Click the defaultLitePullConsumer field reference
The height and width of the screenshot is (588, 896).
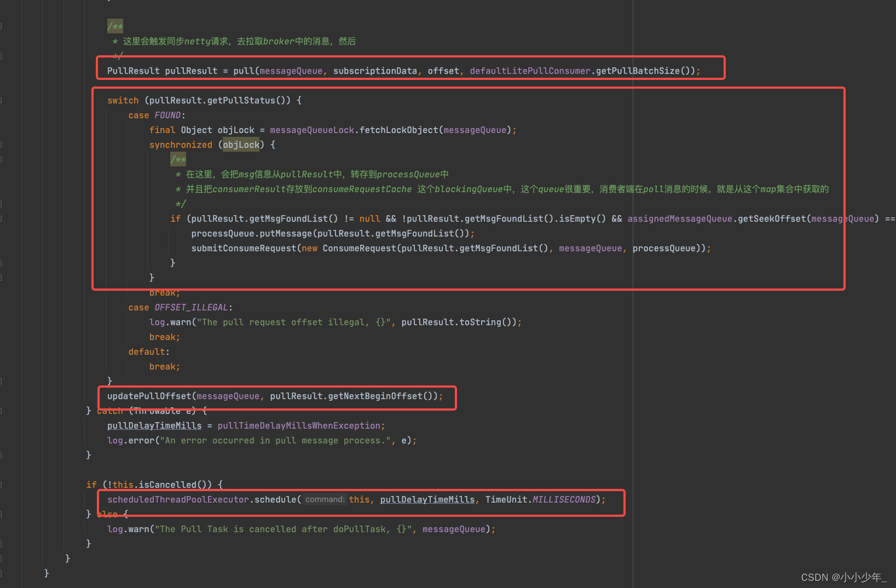tap(530, 71)
